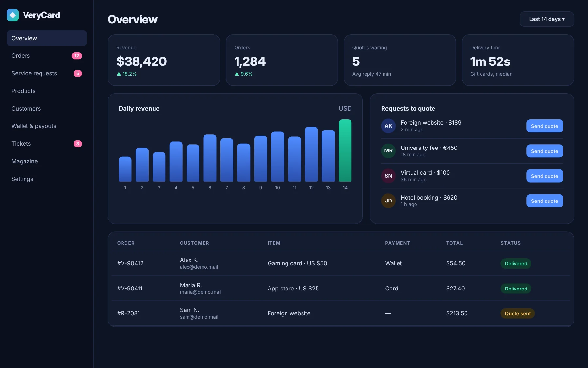This screenshot has width=588, height=368.
Task: Open order #V-90412 row
Action: tap(341, 263)
